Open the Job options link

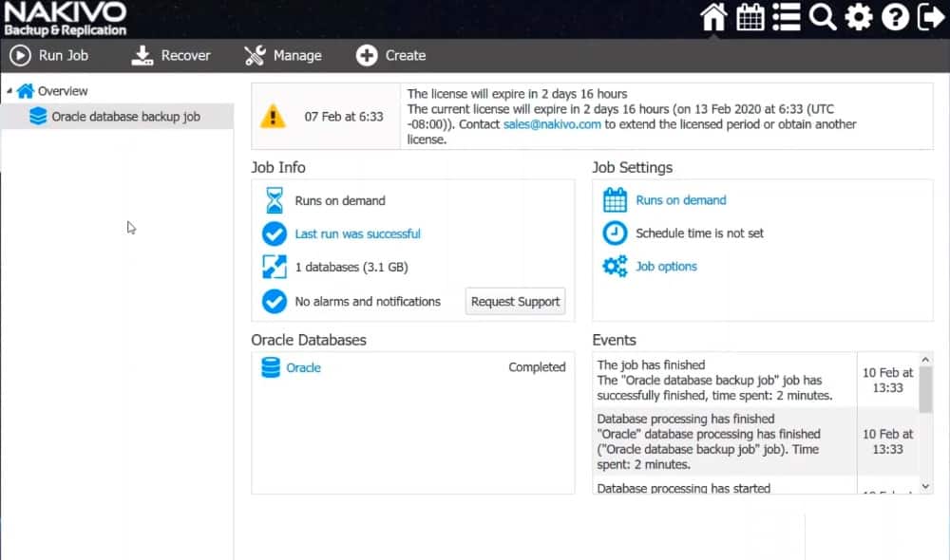666,267
